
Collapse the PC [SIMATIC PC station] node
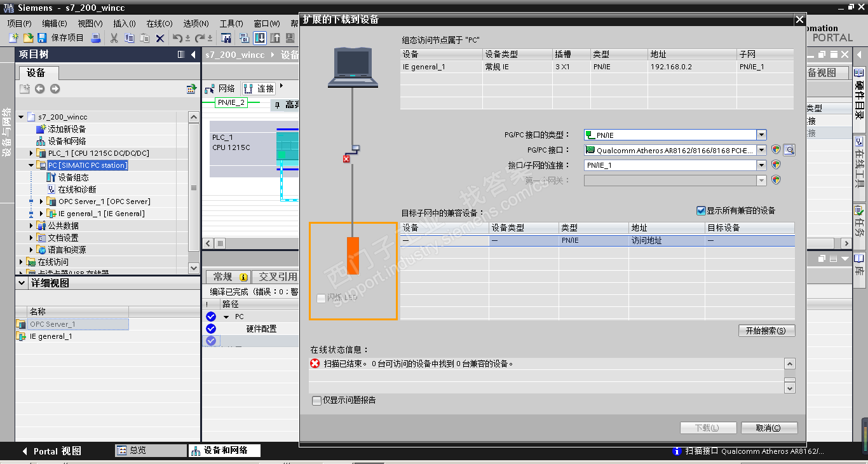(31, 165)
